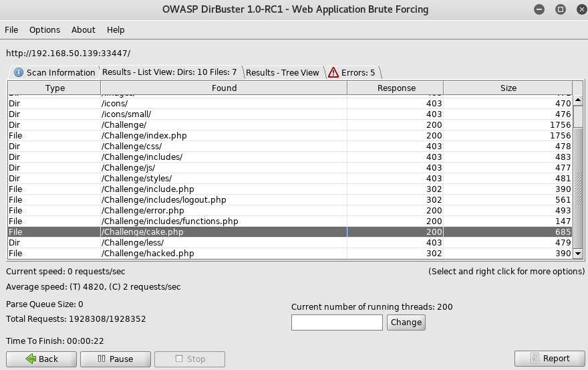Image resolution: width=588 pixels, height=370 pixels.
Task: Switch to the Scan Information tab
Action: [x=54, y=72]
